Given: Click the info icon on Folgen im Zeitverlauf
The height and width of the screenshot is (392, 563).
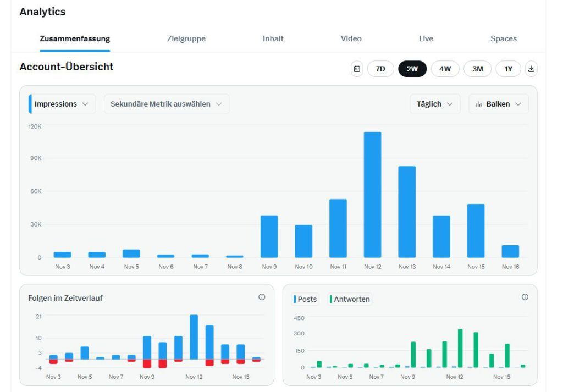Looking at the screenshot, I should tap(262, 297).
